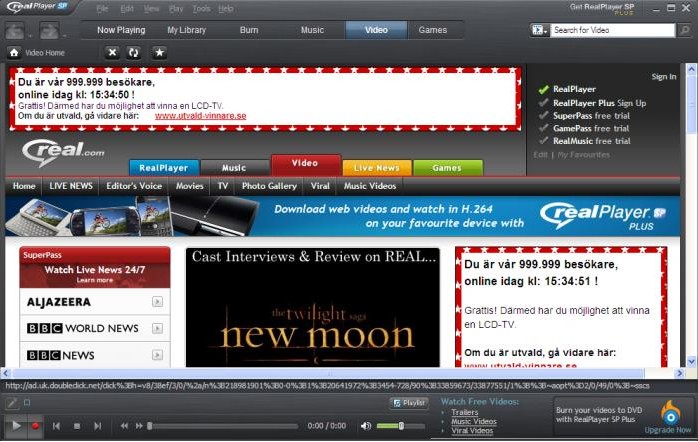Screen dimensions: 698x442
Task: Open the Play menu
Action: click(x=176, y=8)
